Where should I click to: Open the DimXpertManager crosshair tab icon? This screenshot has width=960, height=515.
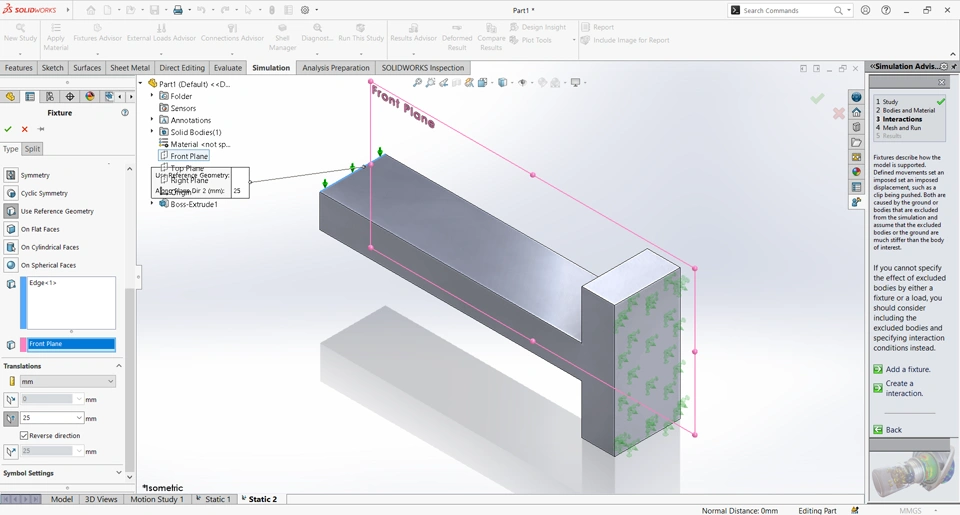tap(70, 97)
